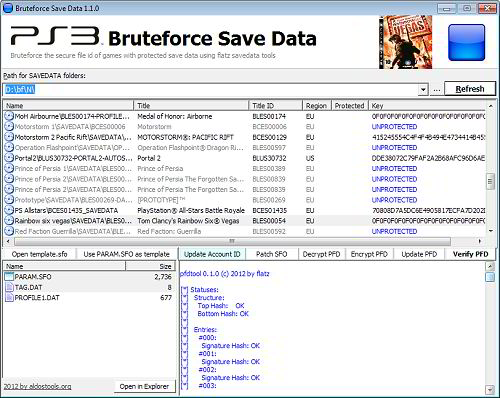Sort by the Key column header
Screen dimensions: 500x398
(427, 106)
